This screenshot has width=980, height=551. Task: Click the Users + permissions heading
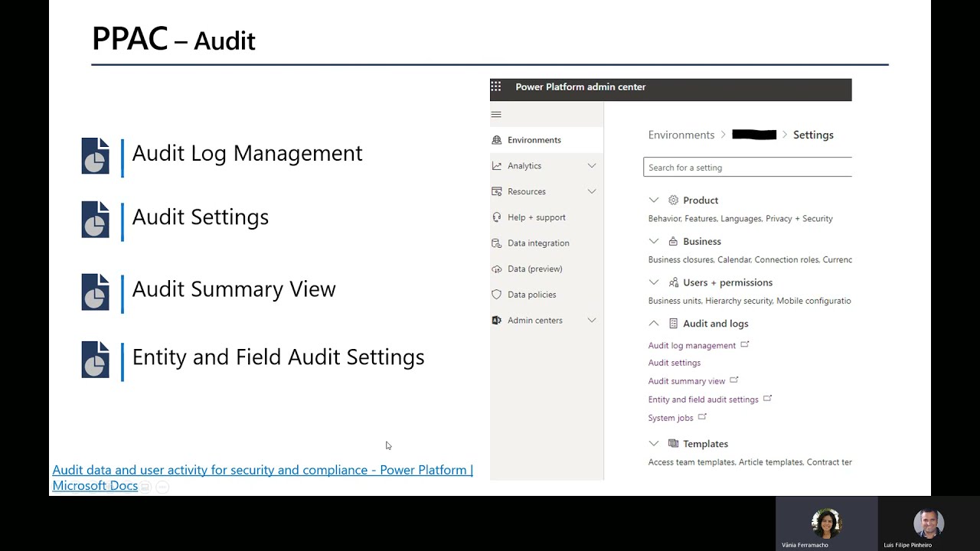pyautogui.click(x=727, y=282)
